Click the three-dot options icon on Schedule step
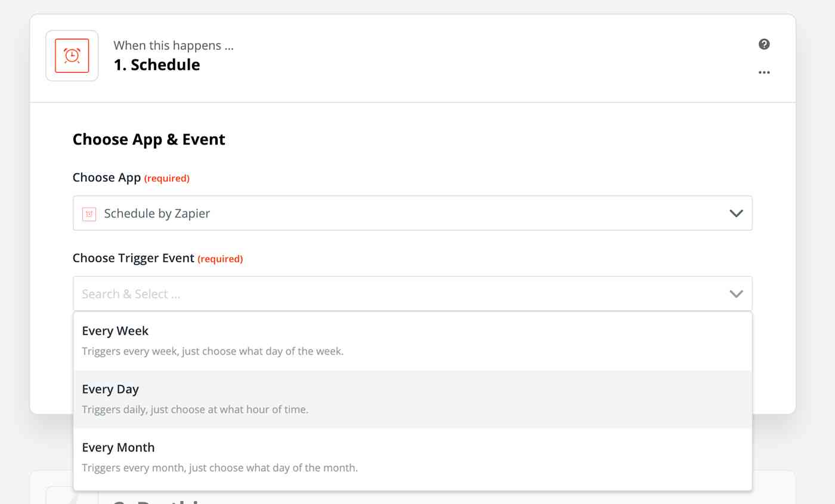The image size is (835, 504). point(764,72)
